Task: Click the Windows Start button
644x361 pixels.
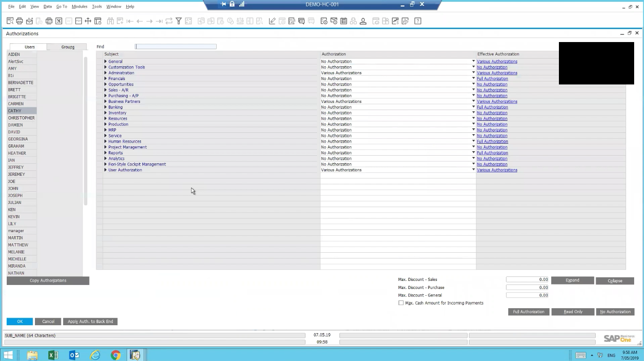Action: (x=8, y=355)
